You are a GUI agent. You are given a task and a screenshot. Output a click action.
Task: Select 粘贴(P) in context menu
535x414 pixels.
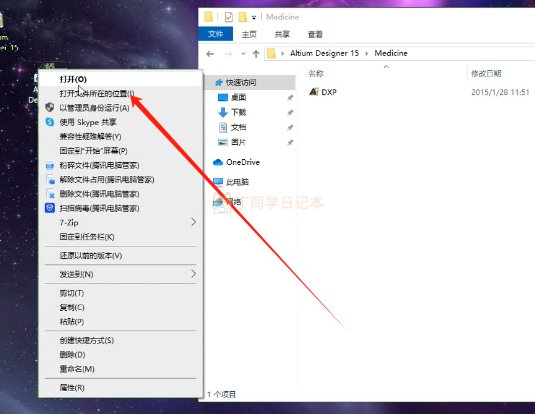[x=120, y=322]
